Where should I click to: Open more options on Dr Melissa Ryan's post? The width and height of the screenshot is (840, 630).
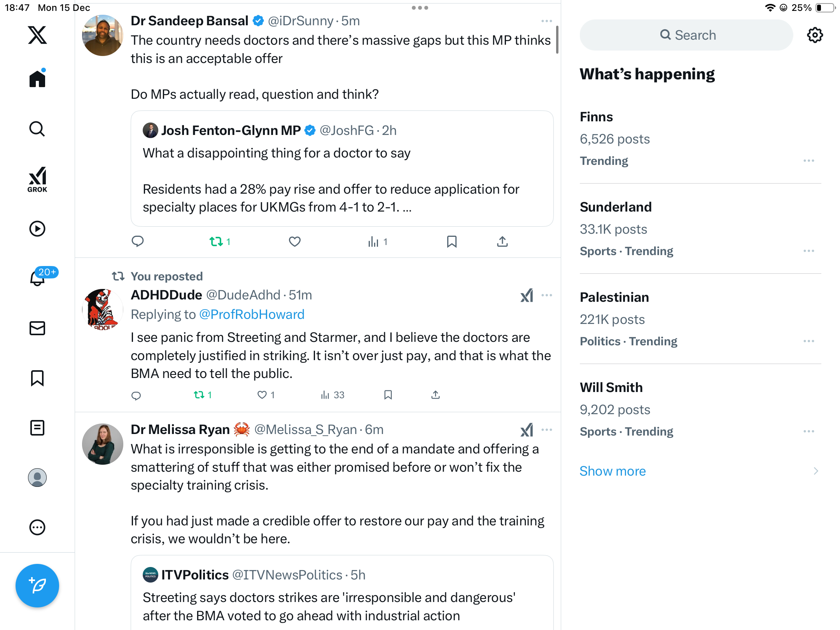click(546, 430)
